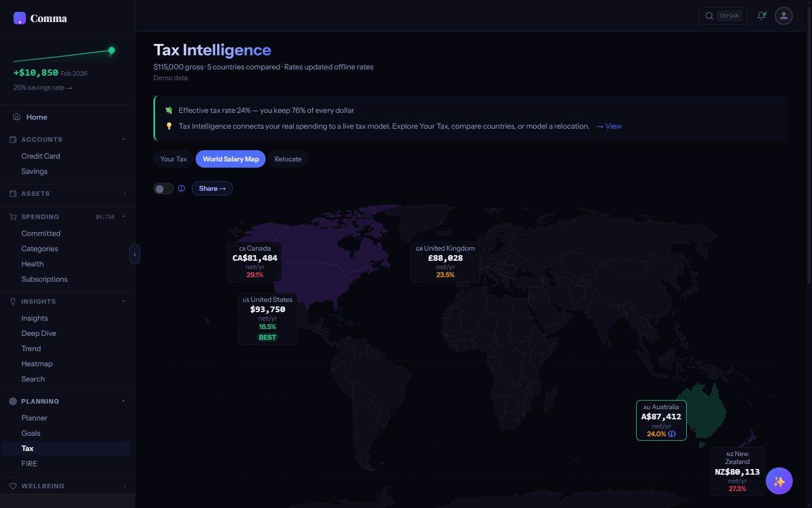
Task: Click the savings trend chart endpoint
Action: [112, 51]
